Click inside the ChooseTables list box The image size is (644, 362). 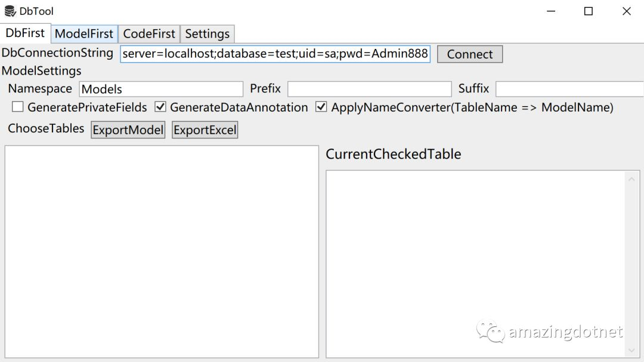[x=162, y=252]
